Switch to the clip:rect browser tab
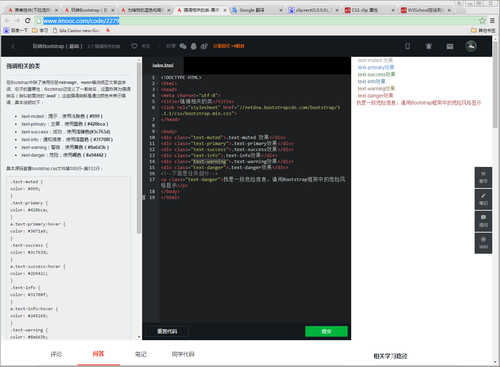This screenshot has width=500, height=367. [x=312, y=10]
